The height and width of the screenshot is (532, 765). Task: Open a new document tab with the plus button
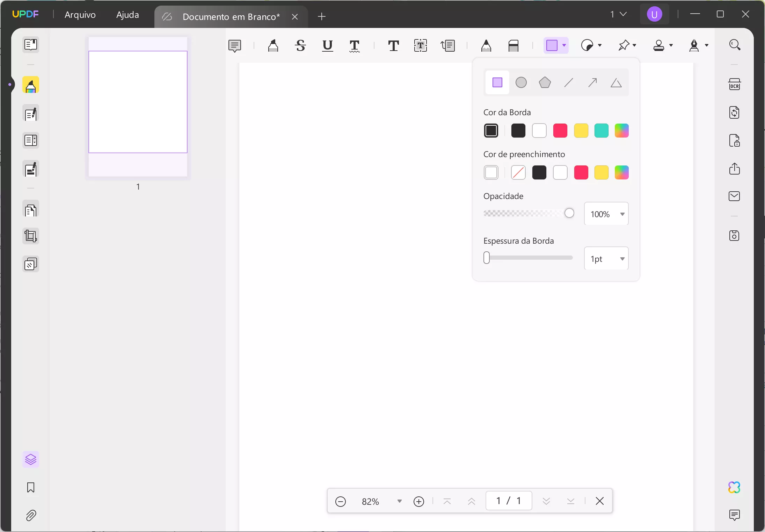(321, 16)
